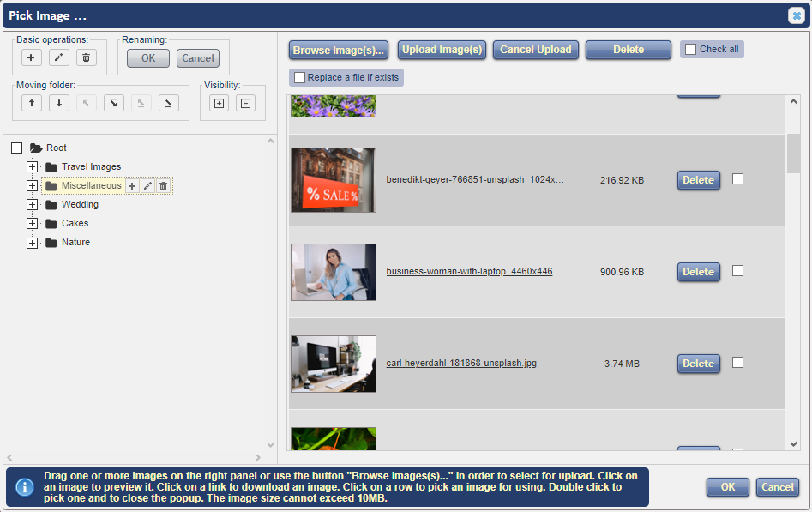
Task: Select the Wedding folder label
Action: (x=80, y=204)
